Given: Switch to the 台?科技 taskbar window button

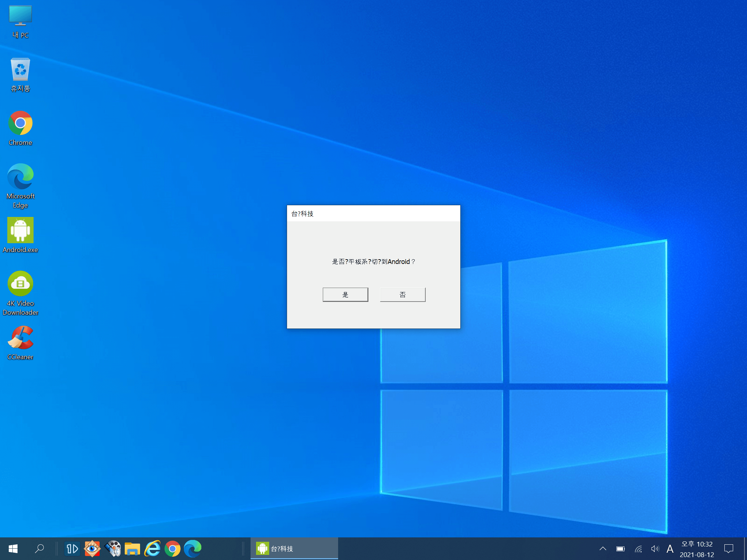Looking at the screenshot, I should tap(294, 549).
